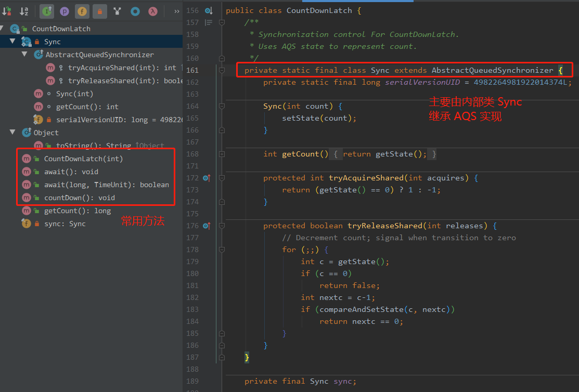Click the Show Lambdas icon
Image resolution: width=579 pixels, height=392 pixels.
pyautogui.click(x=153, y=11)
